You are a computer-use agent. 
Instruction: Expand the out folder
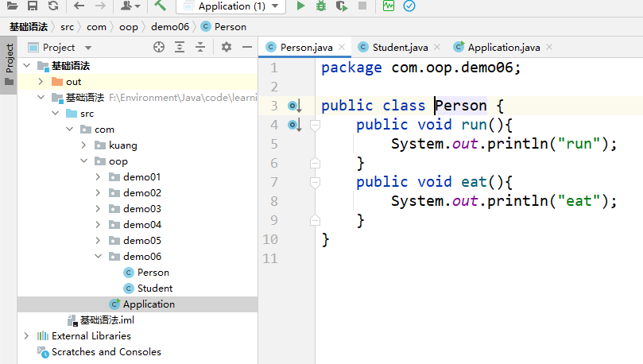(x=41, y=82)
